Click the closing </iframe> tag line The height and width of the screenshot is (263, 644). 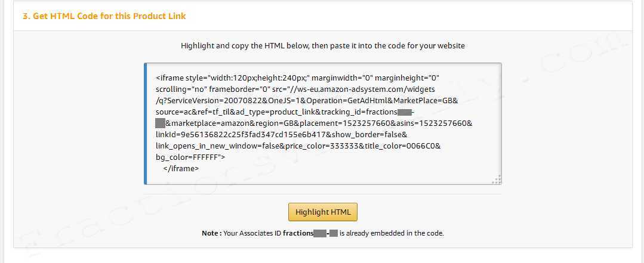(181, 168)
